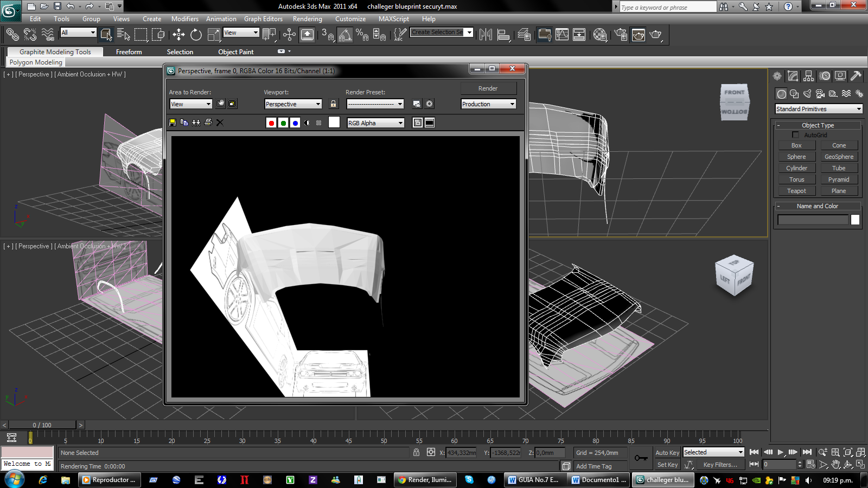Toggle the red channel display
Image resolution: width=868 pixels, height=488 pixels.
point(271,123)
